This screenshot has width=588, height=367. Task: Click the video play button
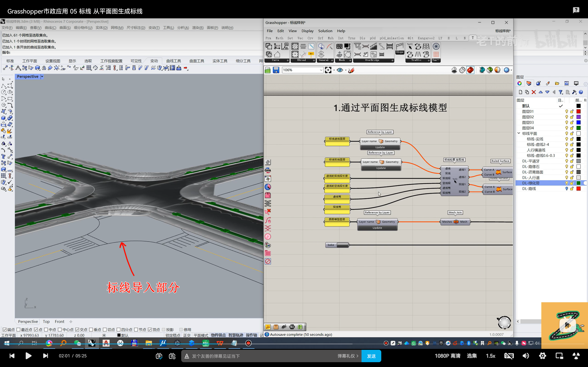click(28, 356)
